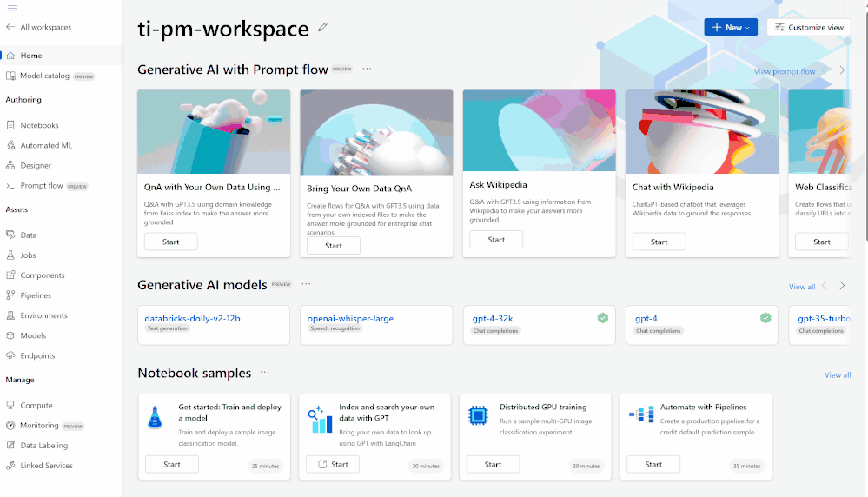Show previous Generative AI models with left chevron
Screen dimensions: 868x497
(825, 286)
